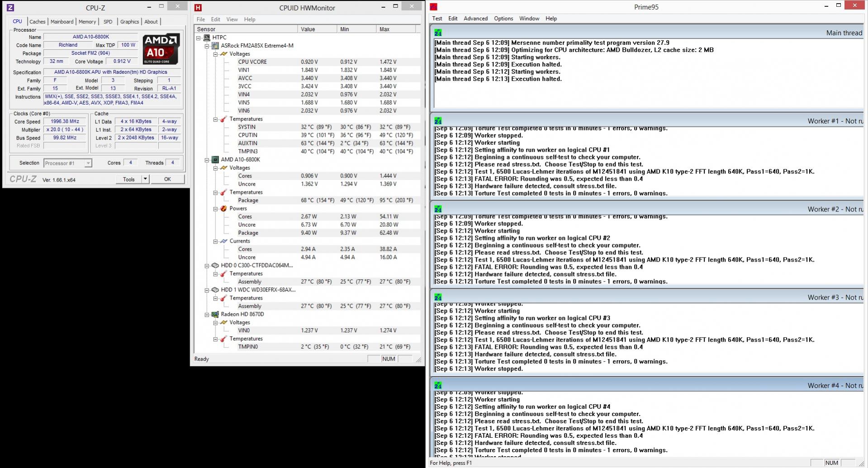Viewport: 868px width, 468px height.
Task: Open Prime95 Test menu
Action: tap(437, 19)
